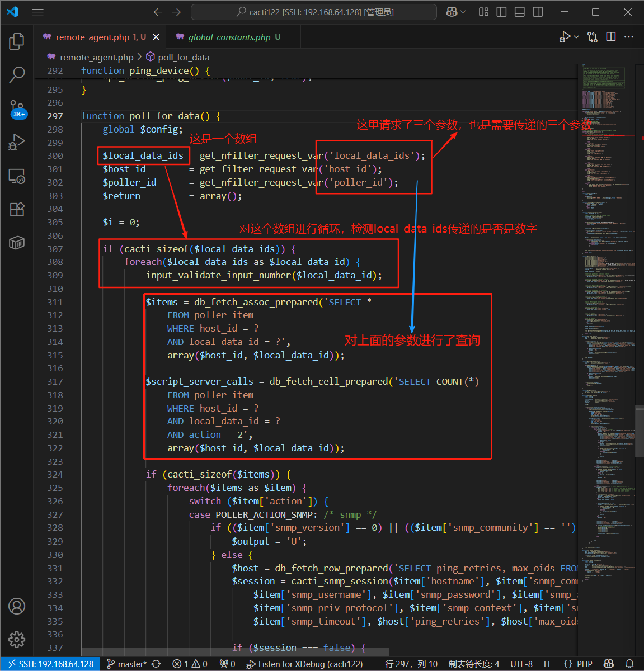Viewport: 644px width, 671px height.
Task: Jump to sticky line function ping_device()
Action: [145, 70]
